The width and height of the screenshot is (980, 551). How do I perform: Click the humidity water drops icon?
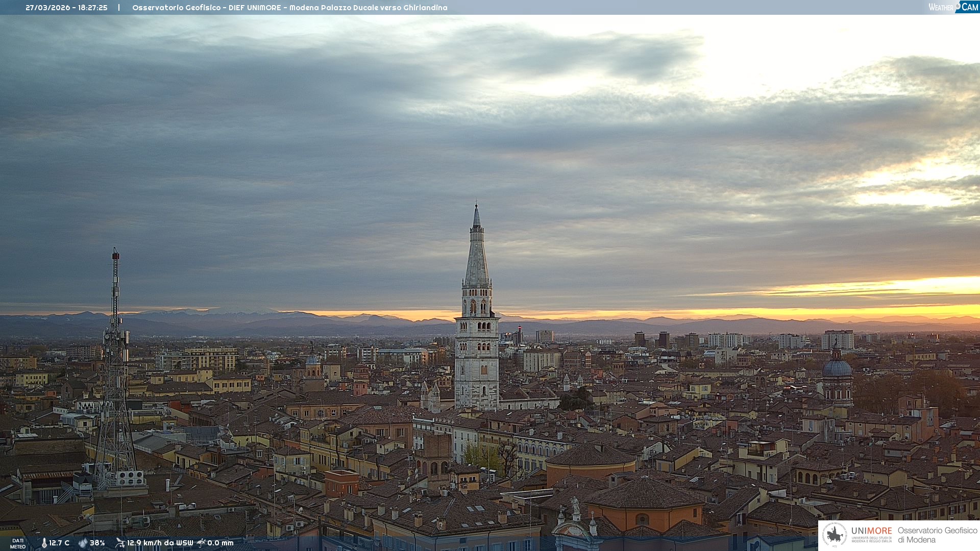point(83,543)
